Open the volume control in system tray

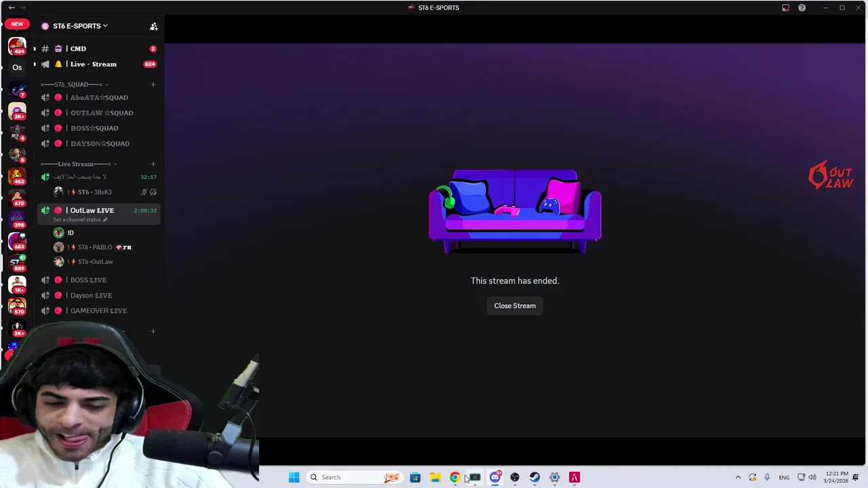[x=812, y=477]
